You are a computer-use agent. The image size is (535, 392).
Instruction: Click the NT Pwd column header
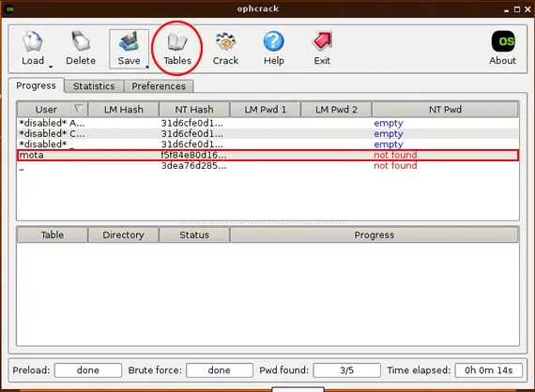pos(445,110)
